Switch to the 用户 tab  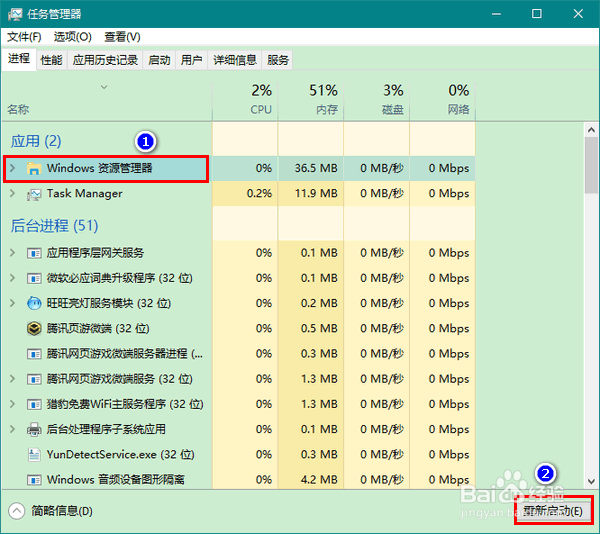191,60
